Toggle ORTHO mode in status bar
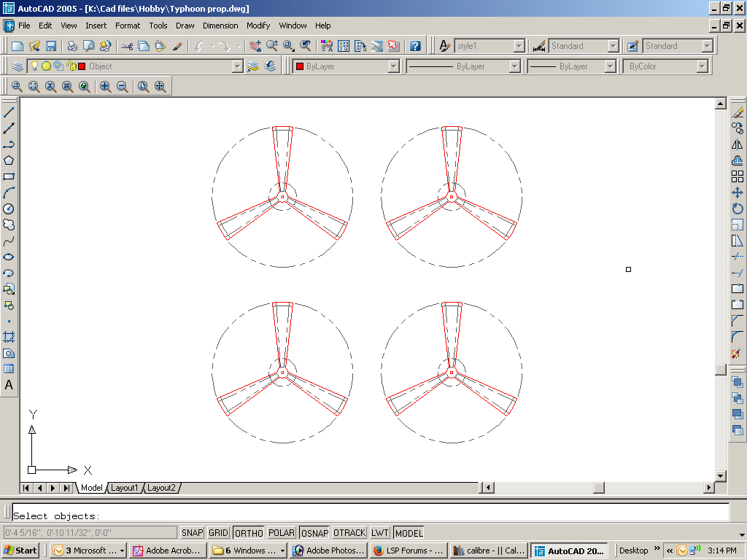Screen dimensions: 747x560 (x=249, y=533)
